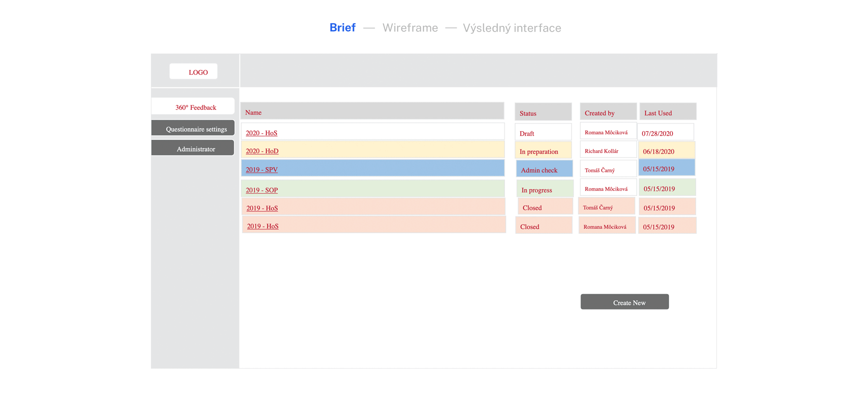
Task: Click Romana Môciková in the 2019 - SOP row
Action: (x=608, y=187)
